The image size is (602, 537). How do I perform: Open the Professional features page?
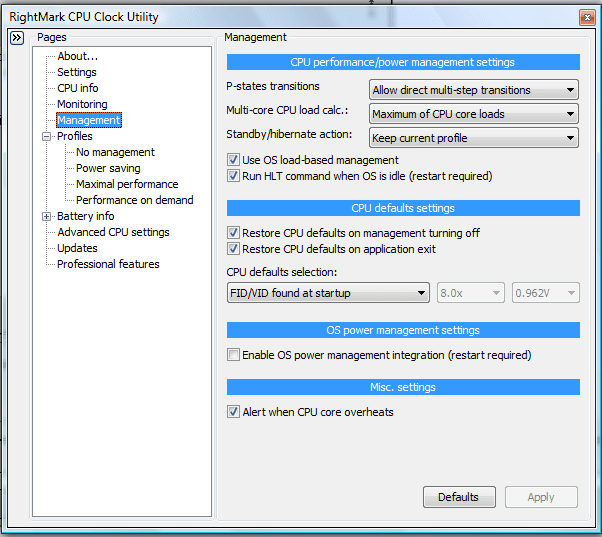[x=108, y=264]
